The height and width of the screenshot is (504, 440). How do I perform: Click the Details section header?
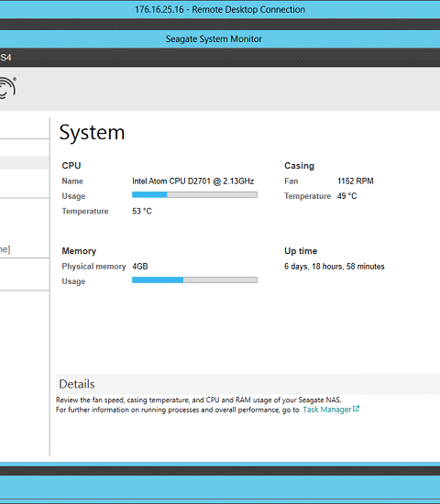pos(248,384)
